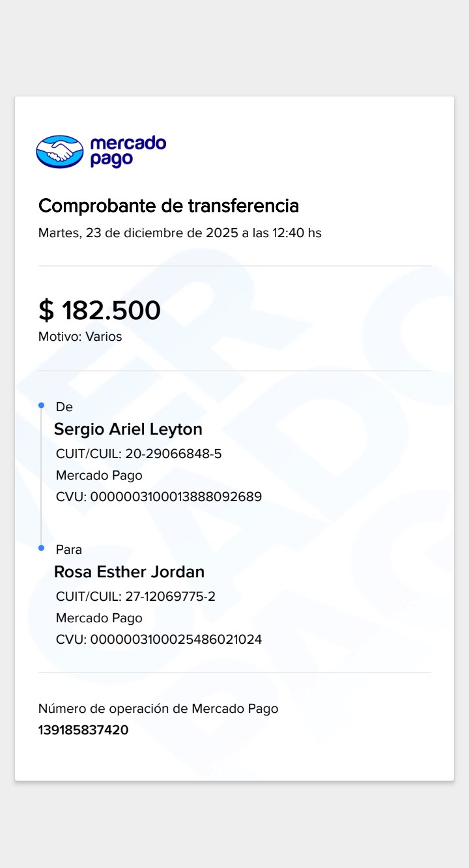
Task: Click the "De" sender label
Action: 64,407
